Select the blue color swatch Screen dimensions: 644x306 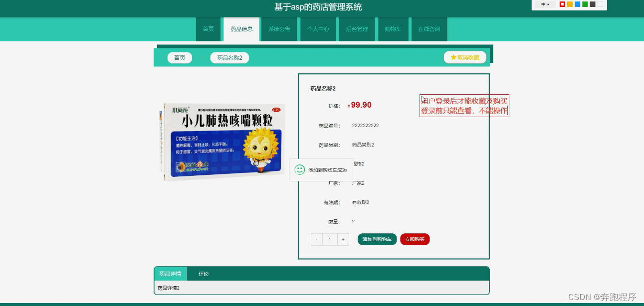click(577, 4)
